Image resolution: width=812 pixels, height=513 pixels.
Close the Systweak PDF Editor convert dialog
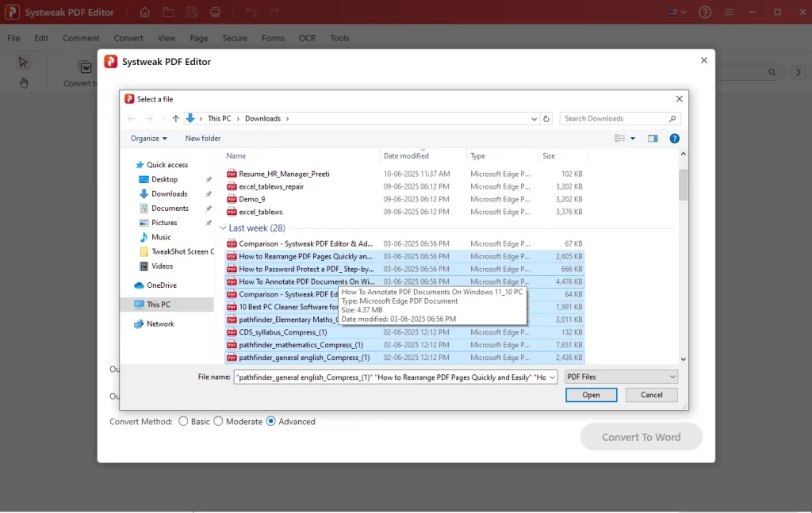coord(704,60)
